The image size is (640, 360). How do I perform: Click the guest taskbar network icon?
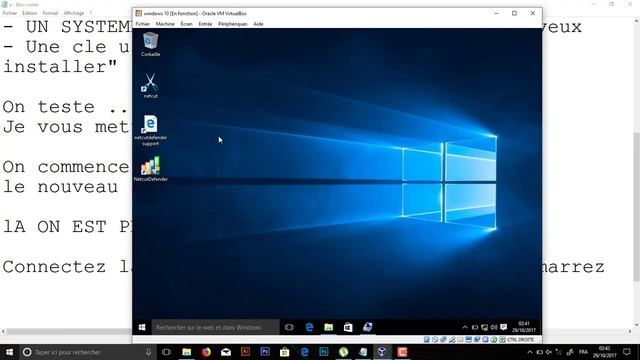click(484, 327)
